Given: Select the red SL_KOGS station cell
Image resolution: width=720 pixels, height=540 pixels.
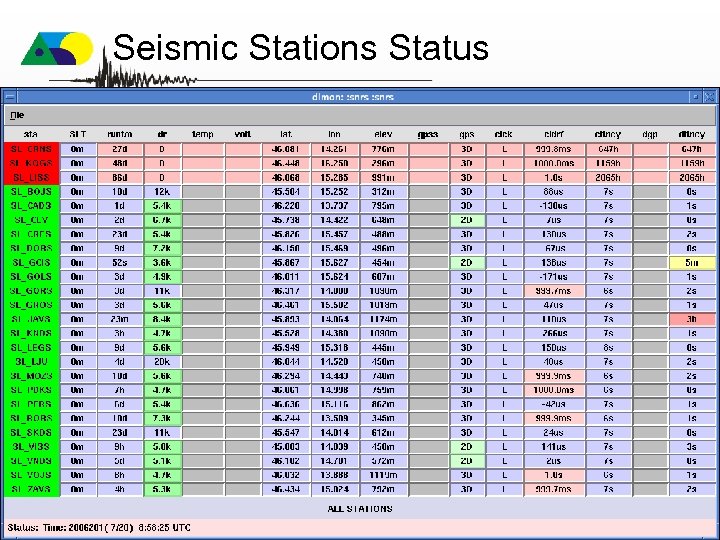Looking at the screenshot, I should [32, 163].
